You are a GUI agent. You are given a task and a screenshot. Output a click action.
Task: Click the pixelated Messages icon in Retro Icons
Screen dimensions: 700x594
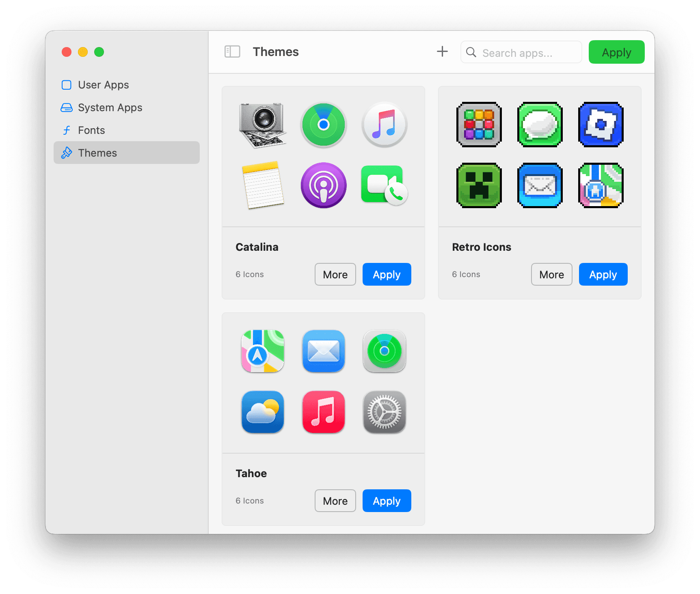tap(540, 125)
